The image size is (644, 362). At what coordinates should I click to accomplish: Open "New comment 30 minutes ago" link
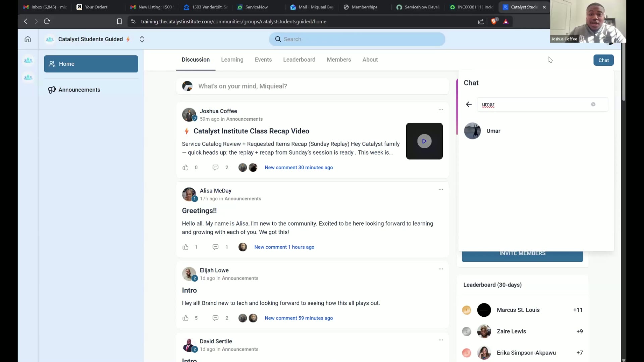(x=299, y=167)
